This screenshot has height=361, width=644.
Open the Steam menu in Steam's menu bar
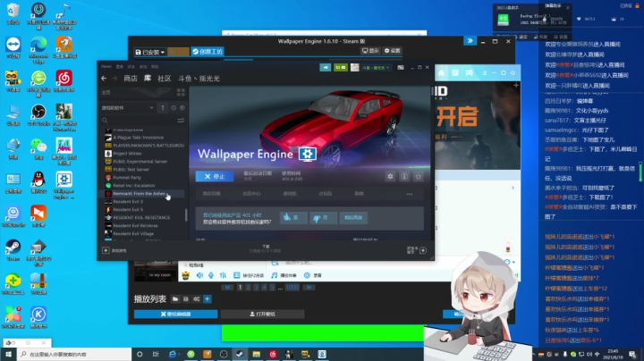tap(106, 66)
